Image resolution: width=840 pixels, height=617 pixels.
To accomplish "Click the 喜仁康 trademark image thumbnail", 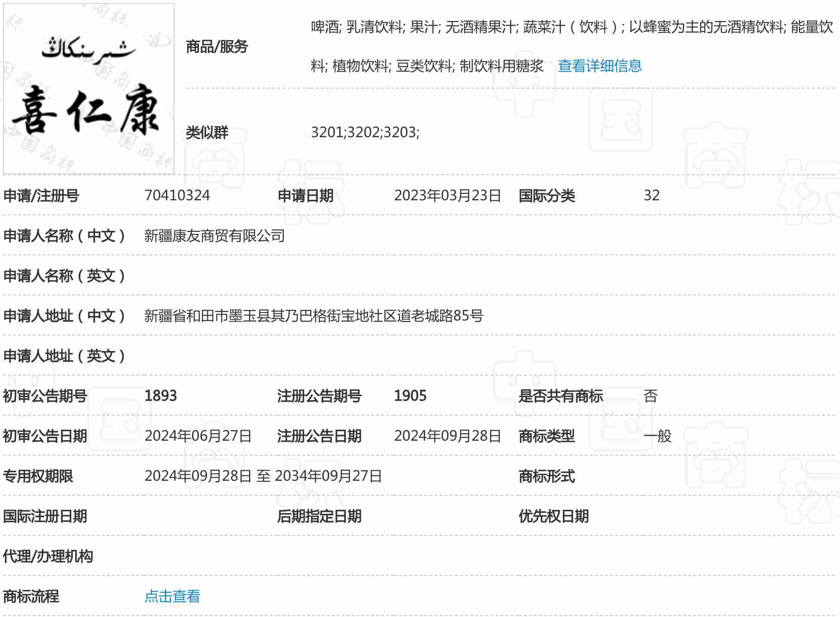I will pyautogui.click(x=89, y=89).
